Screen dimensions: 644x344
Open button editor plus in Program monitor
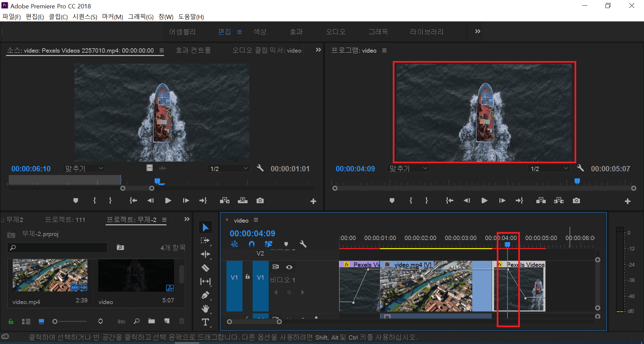click(x=628, y=201)
